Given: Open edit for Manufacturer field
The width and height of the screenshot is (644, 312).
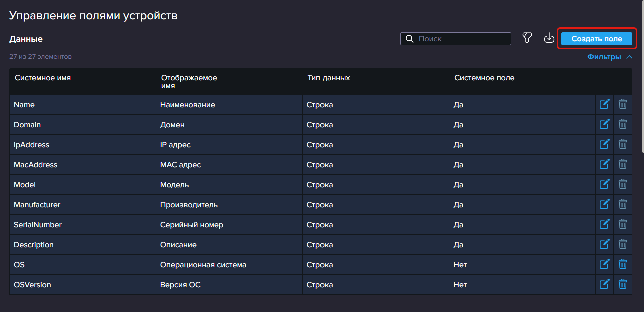Looking at the screenshot, I should (x=604, y=204).
